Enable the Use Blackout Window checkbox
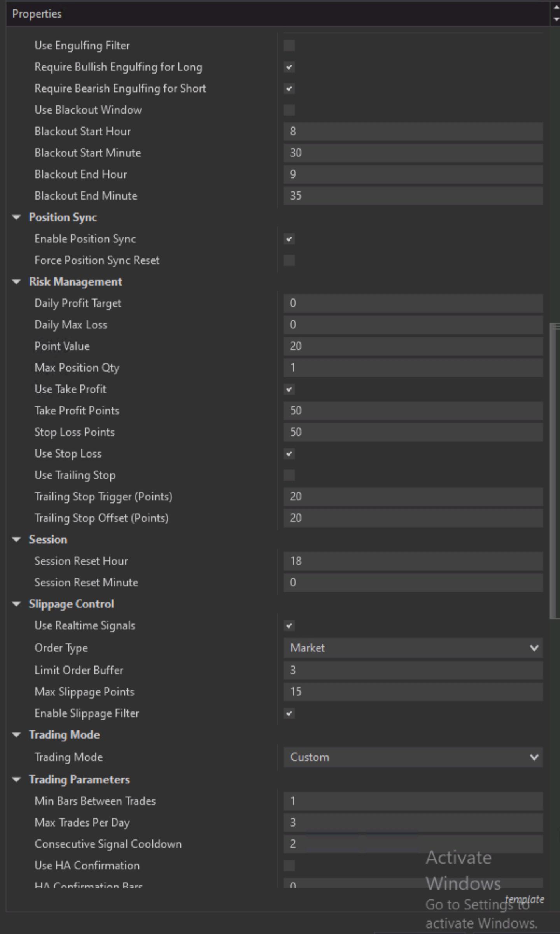 click(289, 110)
